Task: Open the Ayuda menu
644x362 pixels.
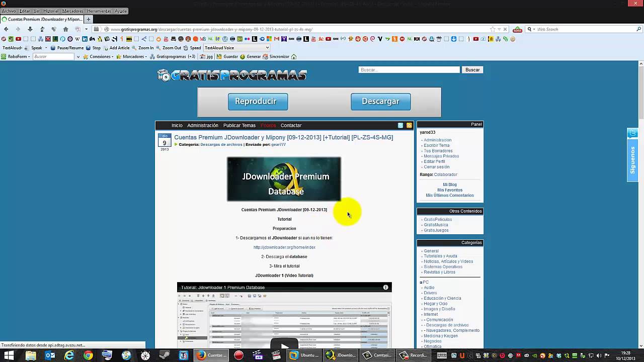Action: click(121, 11)
